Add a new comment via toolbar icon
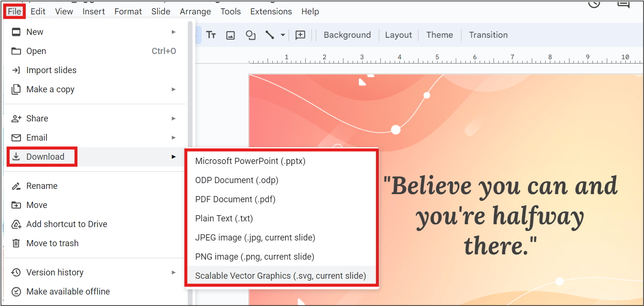Image resolution: width=644 pixels, height=306 pixels. [x=301, y=34]
